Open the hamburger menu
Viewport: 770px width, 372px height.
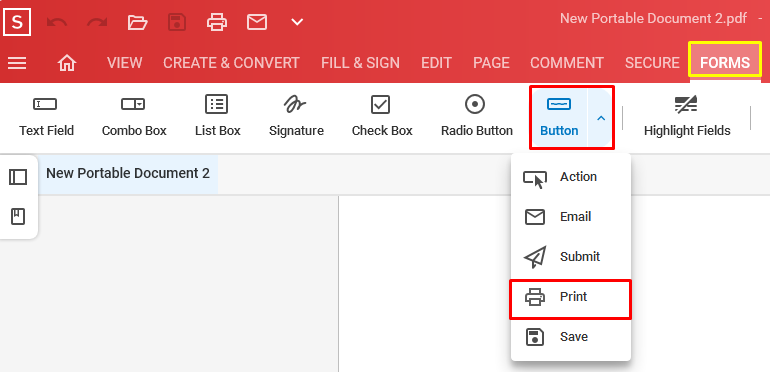tap(17, 63)
